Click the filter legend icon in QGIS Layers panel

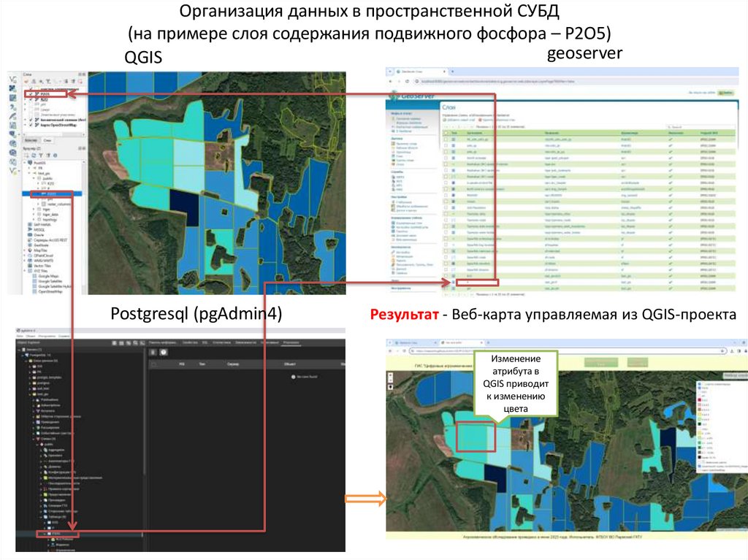click(x=47, y=82)
